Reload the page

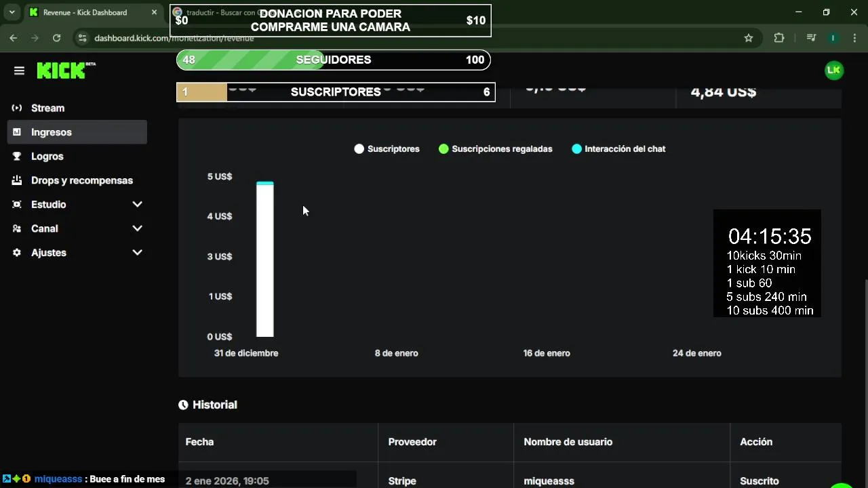[x=56, y=38]
